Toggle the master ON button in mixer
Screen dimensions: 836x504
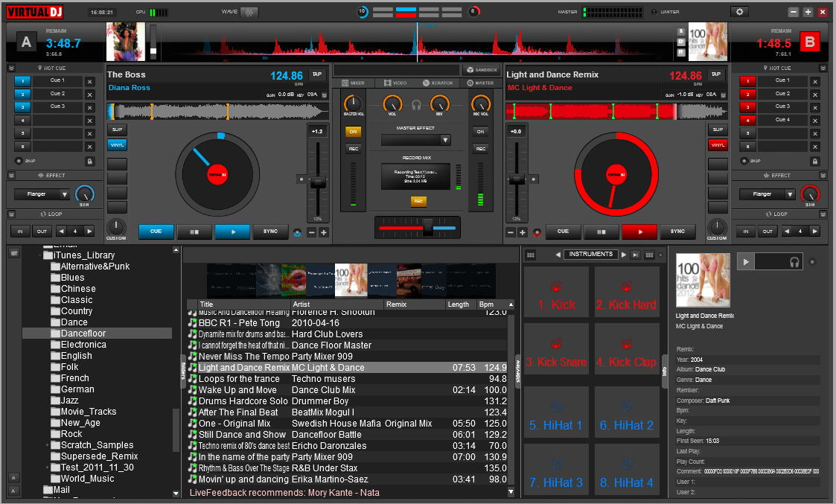[x=353, y=132]
